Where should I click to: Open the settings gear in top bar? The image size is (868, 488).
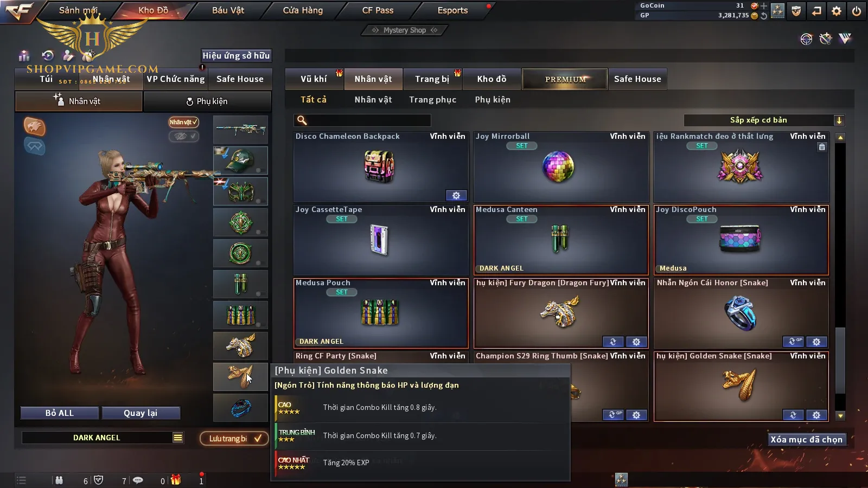pos(837,11)
